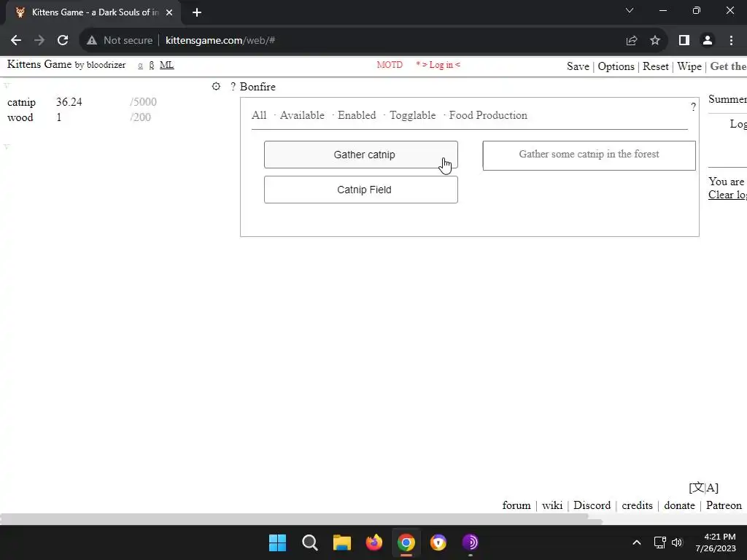747x560 pixels.
Task: Bookmark this page with the star
Action: [x=655, y=41]
